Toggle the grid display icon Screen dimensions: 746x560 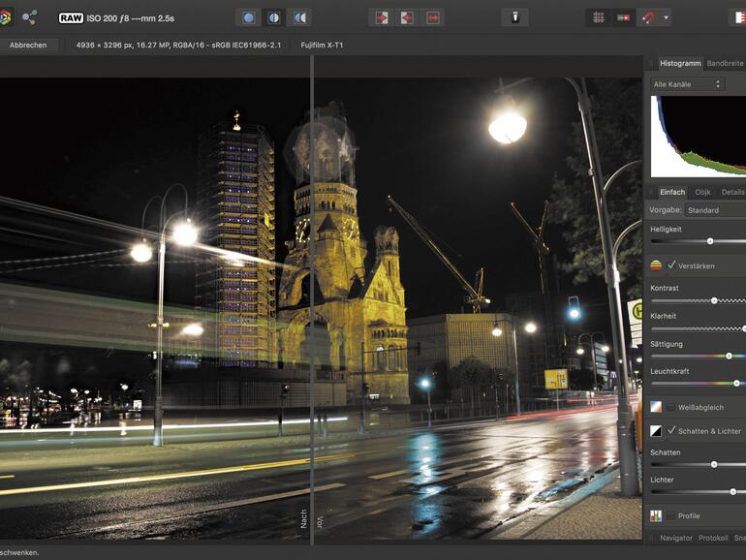[x=599, y=17]
